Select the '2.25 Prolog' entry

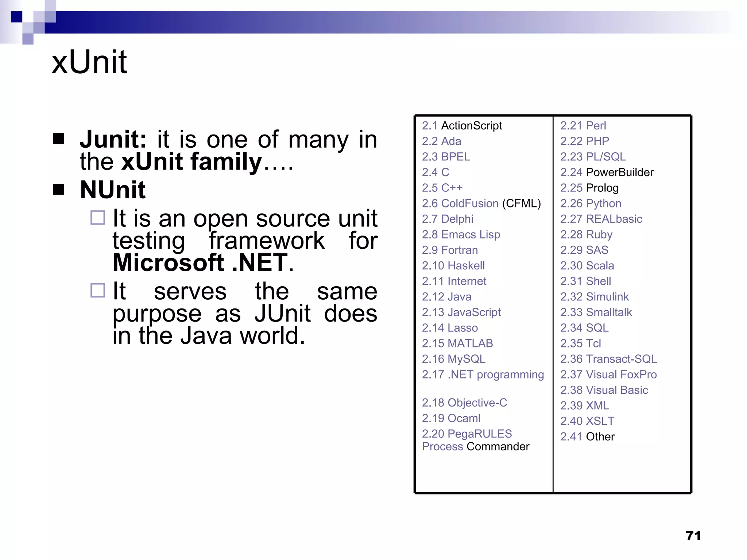tap(589, 188)
